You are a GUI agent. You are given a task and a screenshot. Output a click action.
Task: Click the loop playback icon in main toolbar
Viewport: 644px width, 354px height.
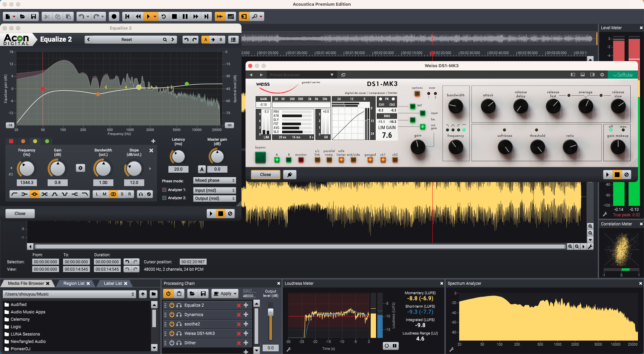click(x=164, y=16)
